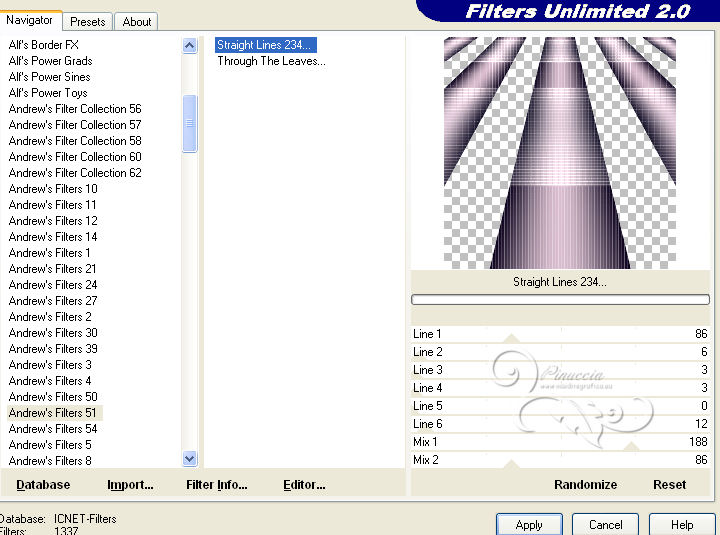Screen dimensions: 720x535
Task: Adjust the Mix 2 slider
Action: (x=560, y=460)
